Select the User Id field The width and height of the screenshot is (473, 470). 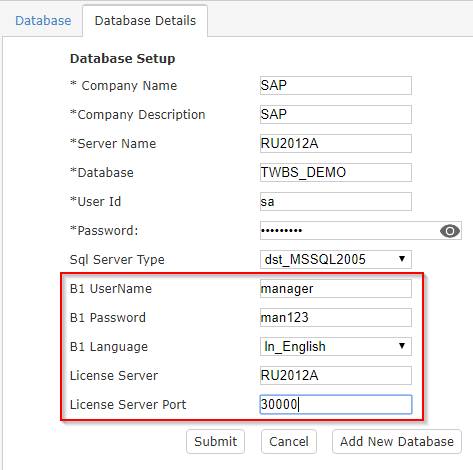point(336,202)
